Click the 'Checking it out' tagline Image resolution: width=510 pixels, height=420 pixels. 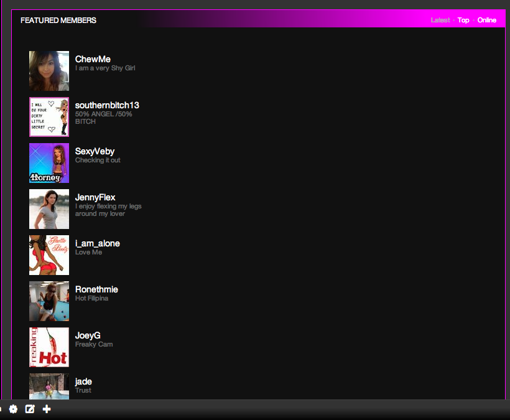click(98, 160)
